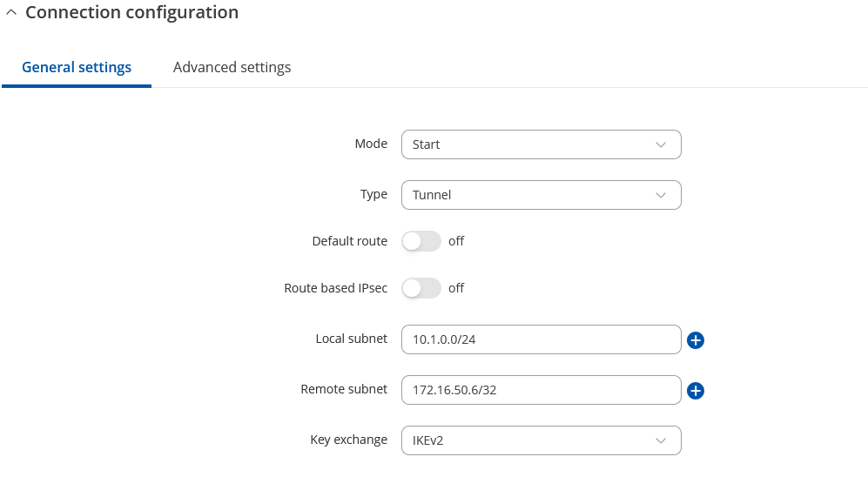Screen dimensions: 868x497
Task: Focus the Local subnet input field
Action: click(x=541, y=339)
